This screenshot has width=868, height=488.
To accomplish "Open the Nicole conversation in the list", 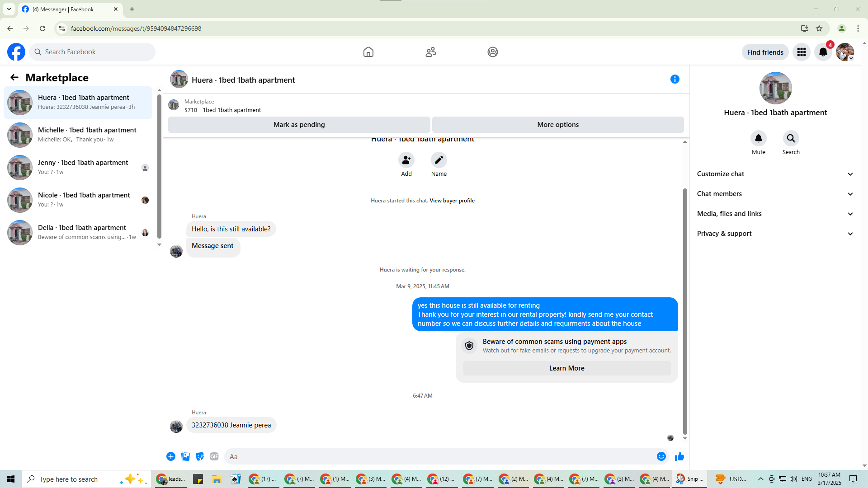I will pyautogui.click(x=78, y=200).
